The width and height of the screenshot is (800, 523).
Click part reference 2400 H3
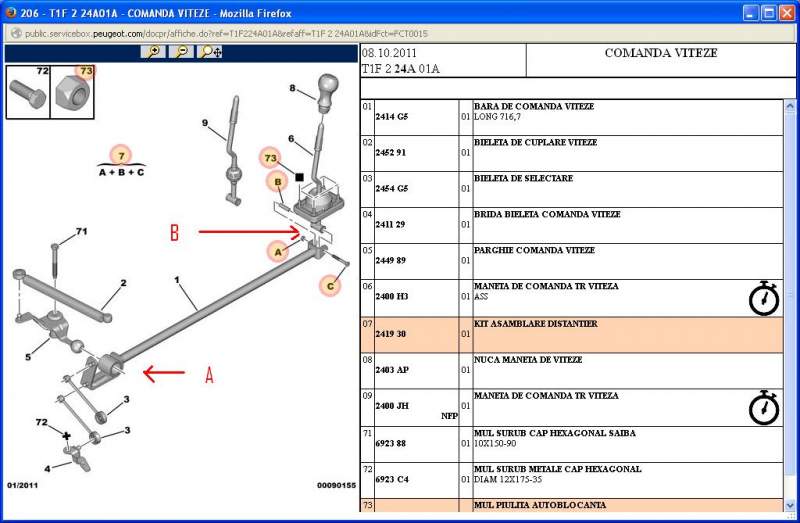pyautogui.click(x=391, y=296)
